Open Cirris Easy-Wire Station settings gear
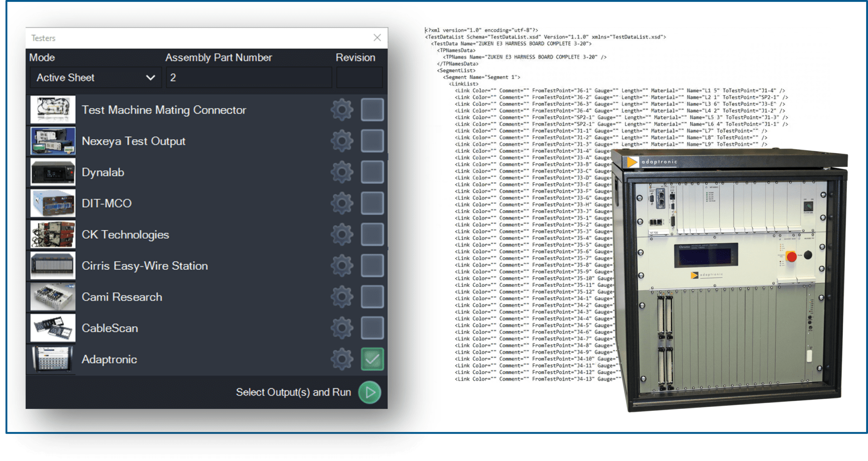 coord(342,266)
